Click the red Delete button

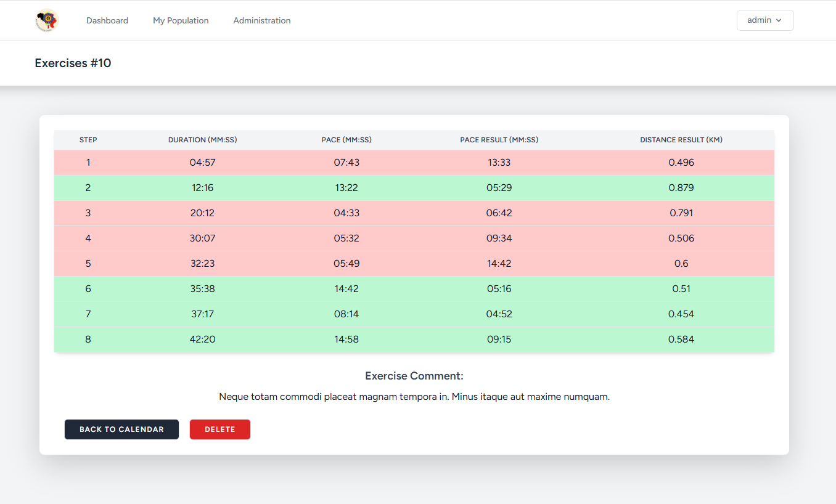click(220, 429)
